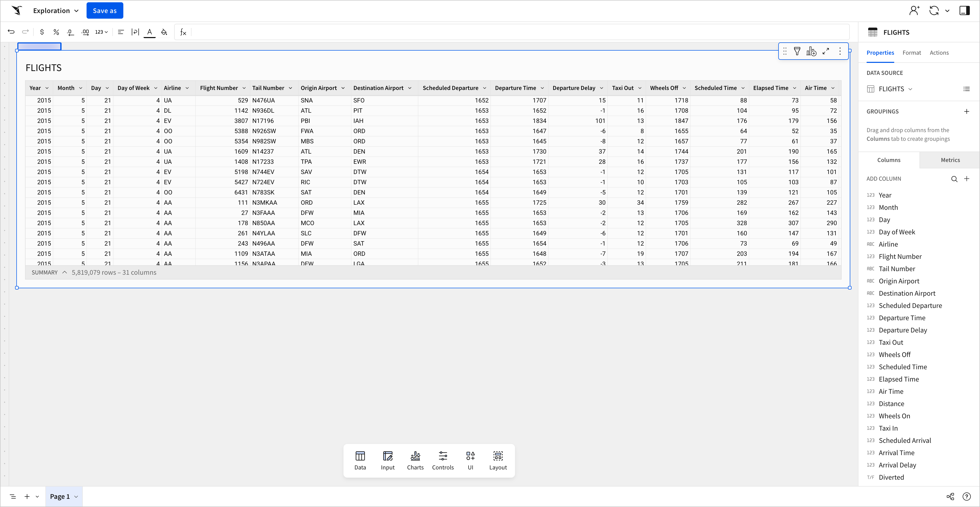Open the Exploration title dropdown

[56, 11]
